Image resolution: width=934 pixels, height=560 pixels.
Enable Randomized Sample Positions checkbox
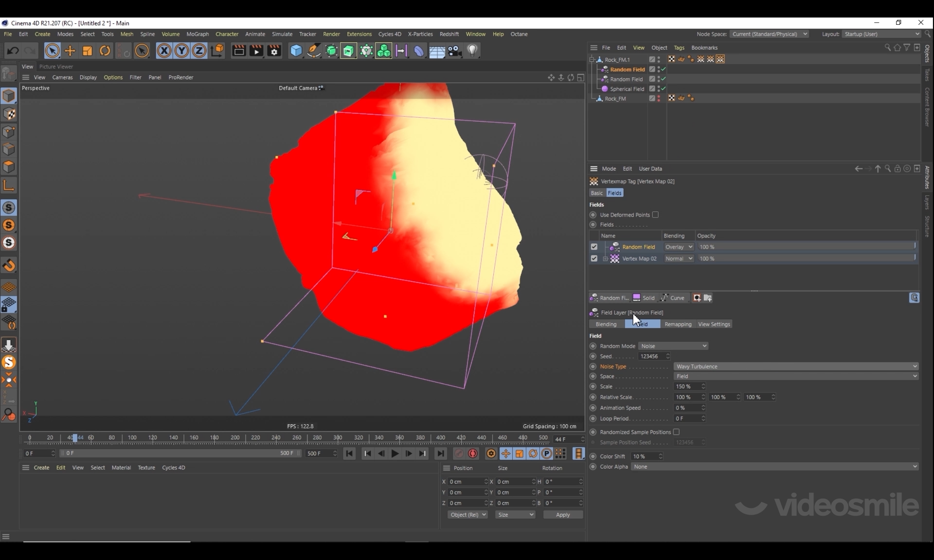click(676, 432)
